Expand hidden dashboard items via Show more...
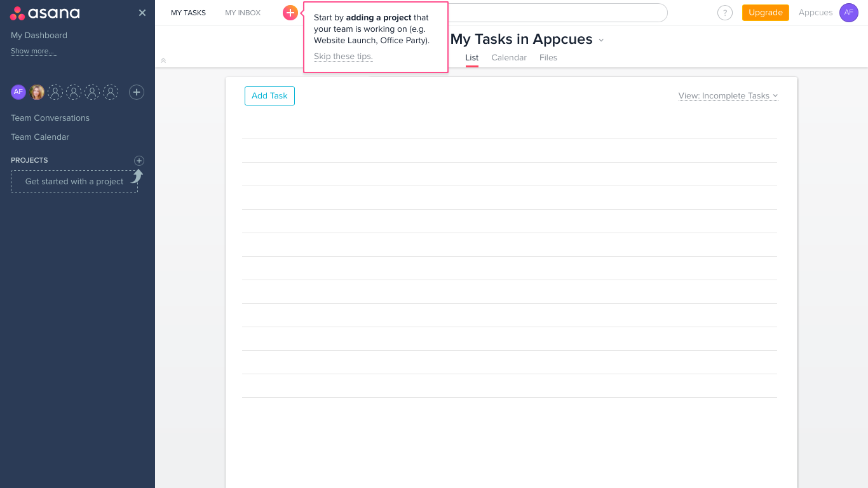Screen dimensions: 868x488 tap(33, 51)
